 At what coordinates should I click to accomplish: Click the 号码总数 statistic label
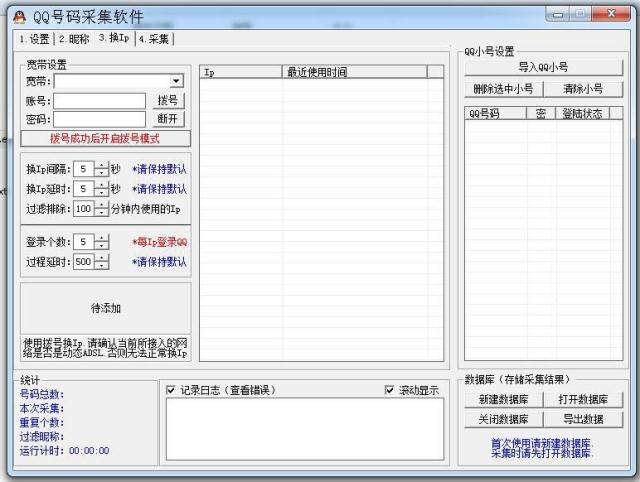pyautogui.click(x=42, y=394)
